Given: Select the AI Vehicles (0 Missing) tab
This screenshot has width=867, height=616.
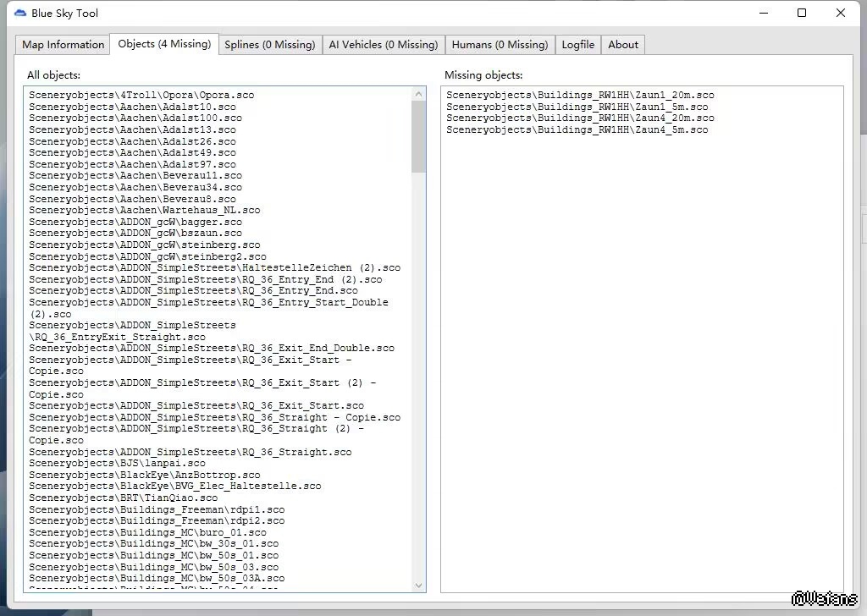Looking at the screenshot, I should coord(383,45).
